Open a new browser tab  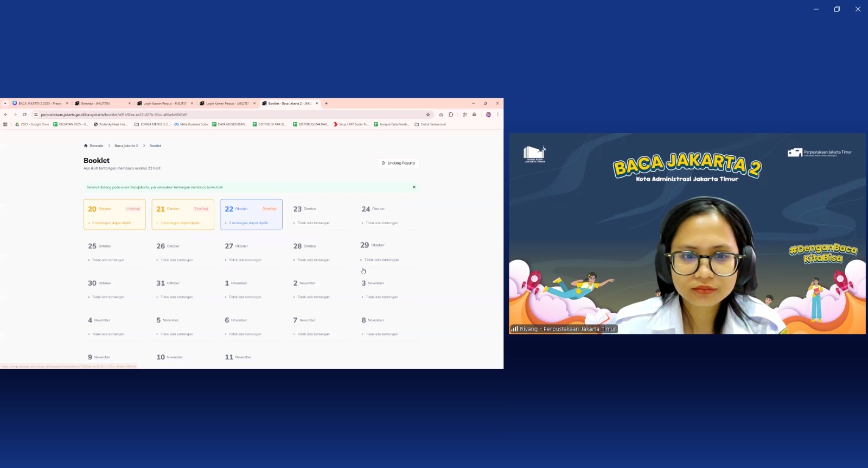tap(326, 103)
